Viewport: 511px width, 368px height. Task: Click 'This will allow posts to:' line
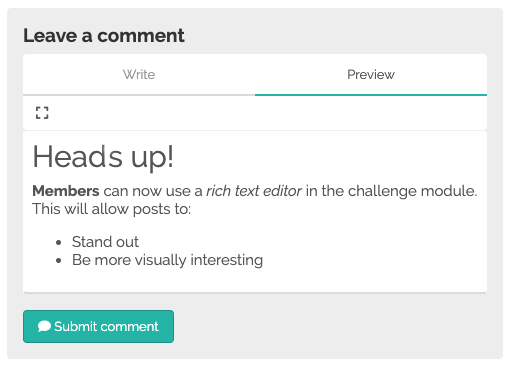point(112,209)
